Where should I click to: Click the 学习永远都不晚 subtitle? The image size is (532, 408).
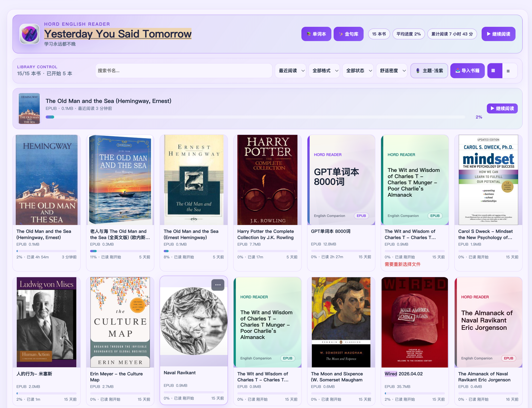click(x=60, y=44)
